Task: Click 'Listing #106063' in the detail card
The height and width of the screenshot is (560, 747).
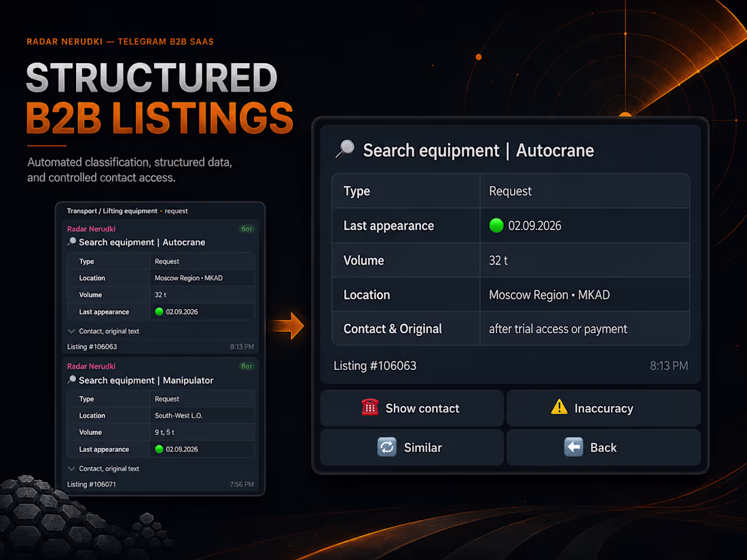Action: point(375,366)
